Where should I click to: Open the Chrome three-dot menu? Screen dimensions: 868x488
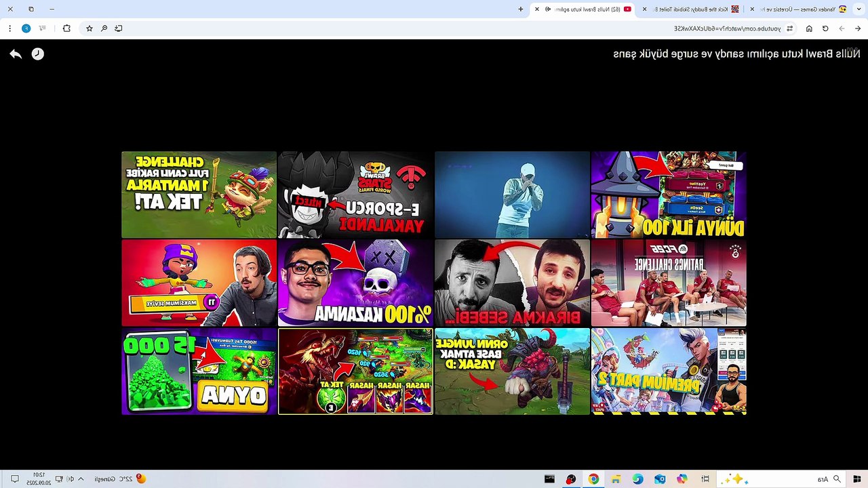[x=9, y=28]
